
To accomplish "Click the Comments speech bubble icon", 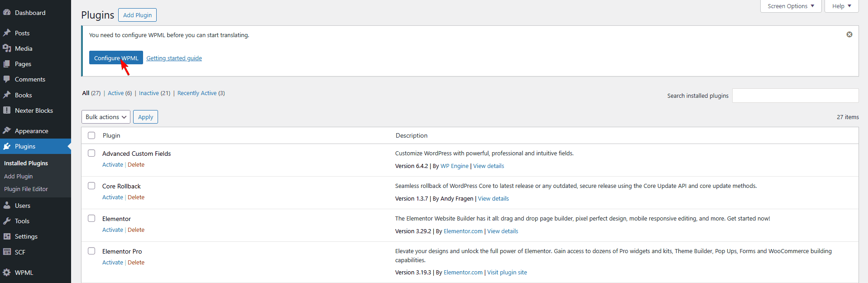I will [7, 79].
